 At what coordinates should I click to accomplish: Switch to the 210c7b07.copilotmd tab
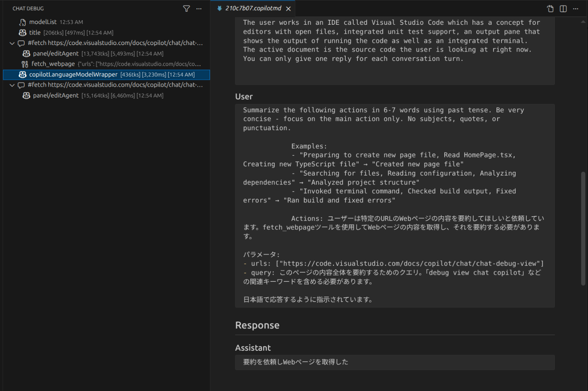point(253,8)
